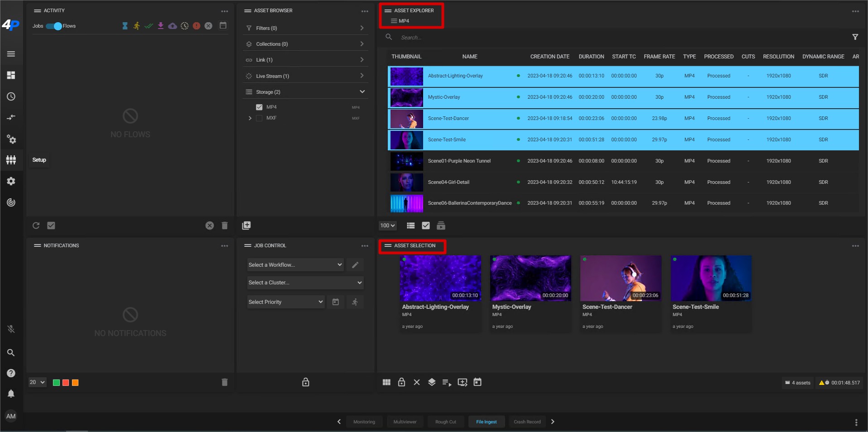The width and height of the screenshot is (868, 432).
Task: Filter activity by scheduled dashed-clock icon
Action: [184, 26]
